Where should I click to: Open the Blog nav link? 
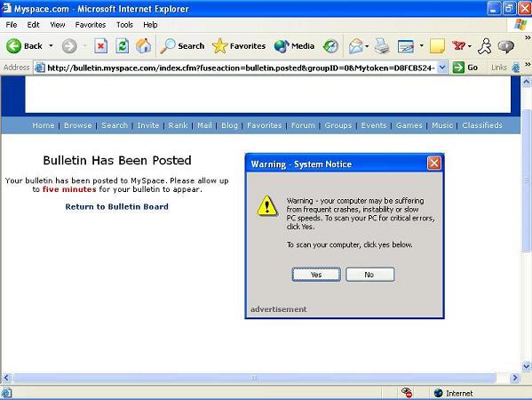(x=229, y=125)
